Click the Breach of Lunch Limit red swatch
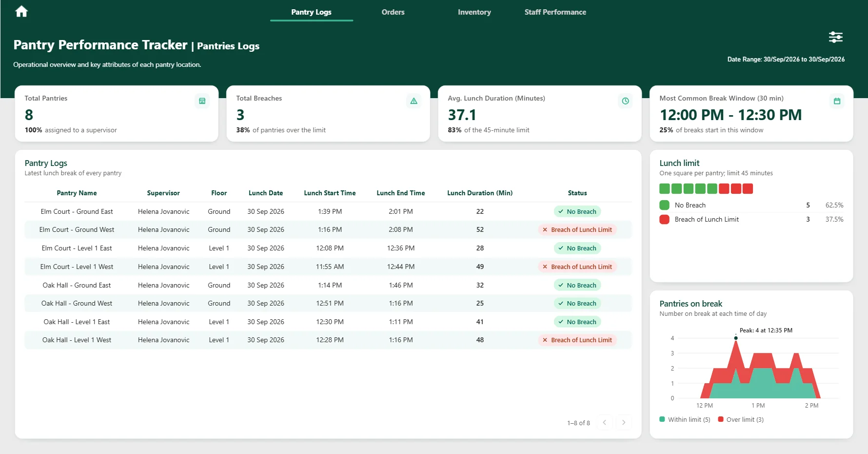Image resolution: width=868 pixels, height=454 pixels. pos(664,219)
